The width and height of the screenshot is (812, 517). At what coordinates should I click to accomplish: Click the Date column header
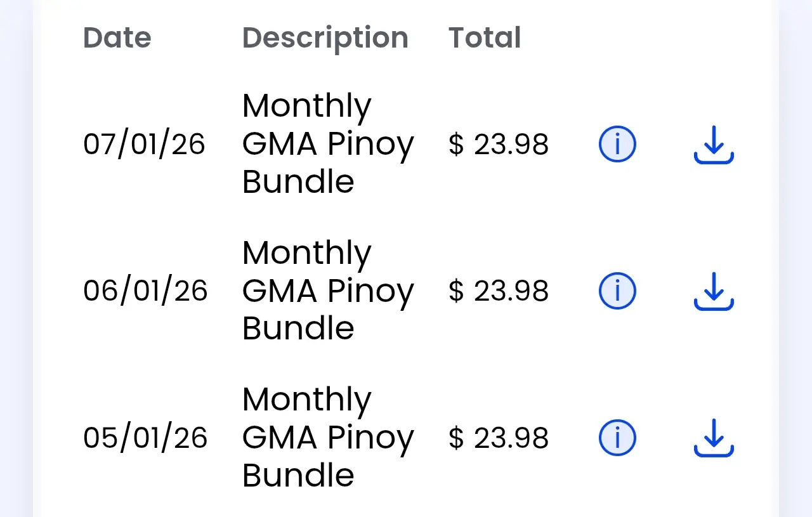point(117,37)
